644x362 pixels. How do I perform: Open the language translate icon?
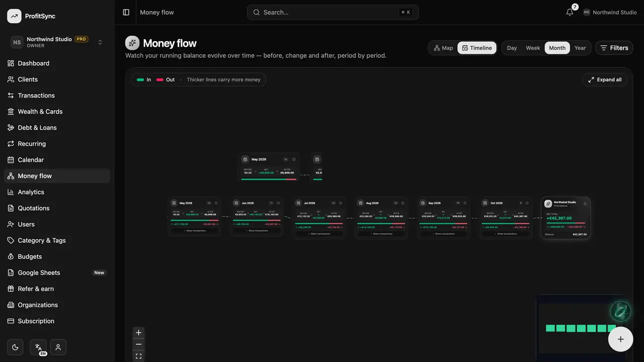click(38, 347)
